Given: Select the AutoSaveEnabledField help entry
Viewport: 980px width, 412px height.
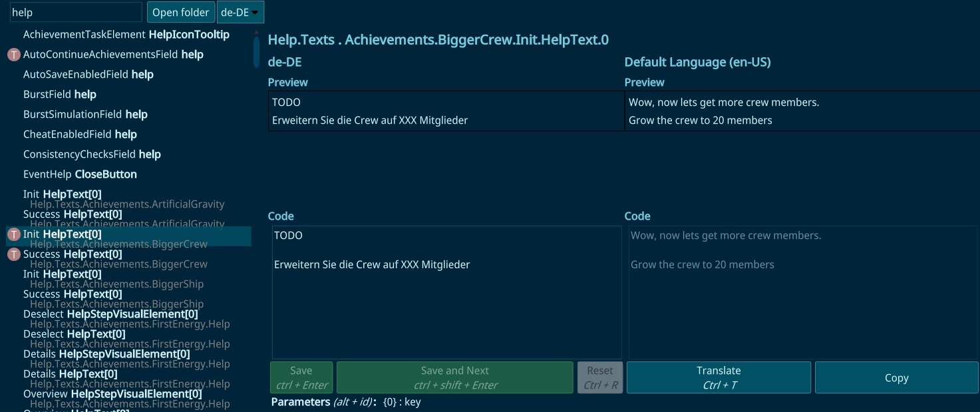Looking at the screenshot, I should tap(88, 75).
